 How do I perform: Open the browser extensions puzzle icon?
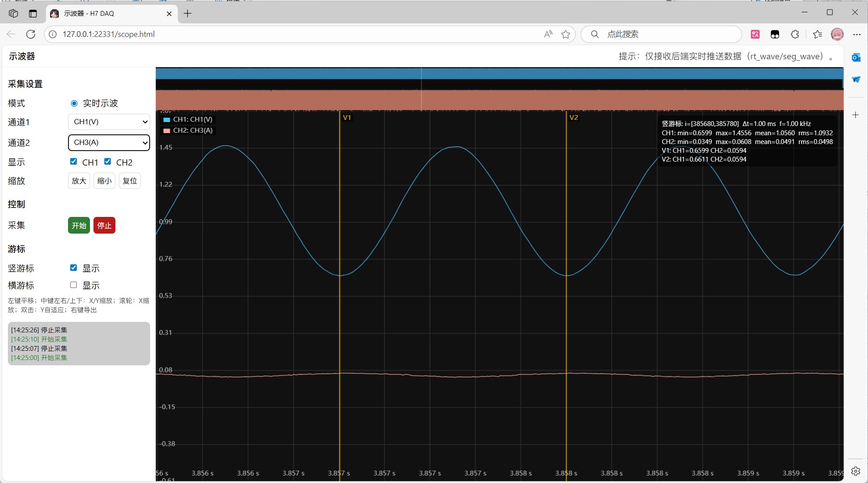[795, 34]
